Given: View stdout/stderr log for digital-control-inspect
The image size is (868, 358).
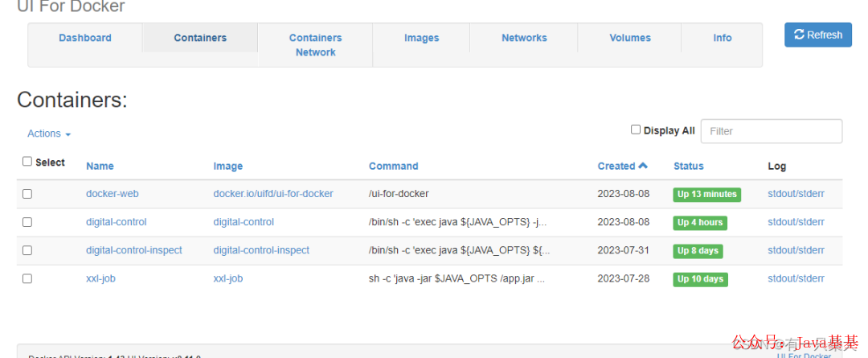Looking at the screenshot, I should click(x=796, y=250).
